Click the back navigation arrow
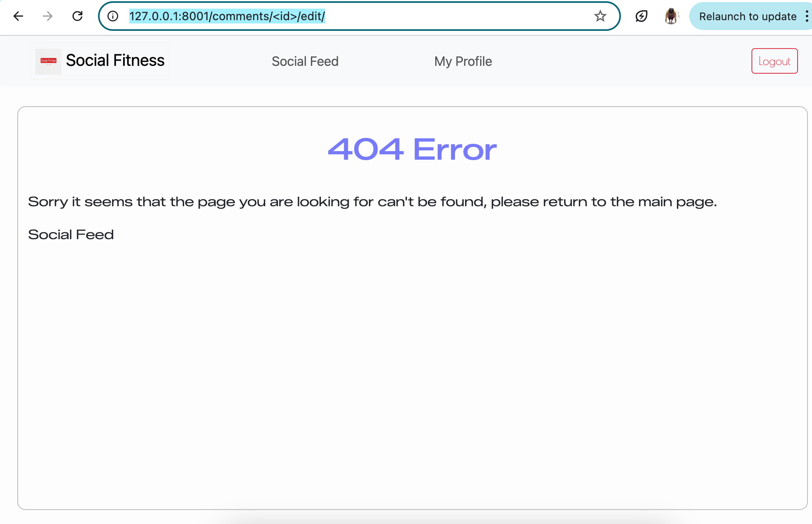 click(x=17, y=16)
